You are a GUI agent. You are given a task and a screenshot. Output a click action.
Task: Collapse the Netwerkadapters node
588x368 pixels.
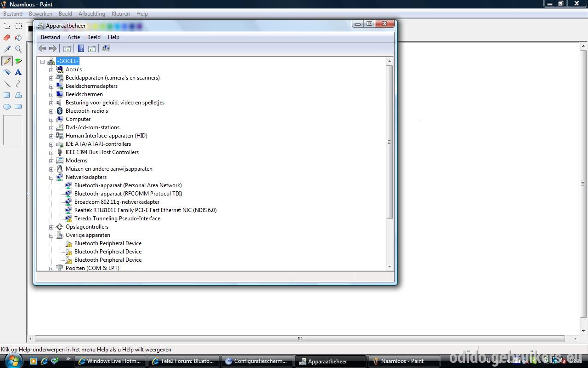[51, 178]
